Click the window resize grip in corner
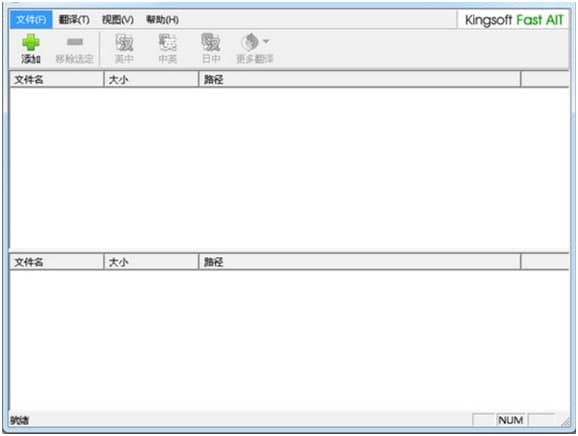Image resolution: width=578 pixels, height=436 pixels. (565, 422)
